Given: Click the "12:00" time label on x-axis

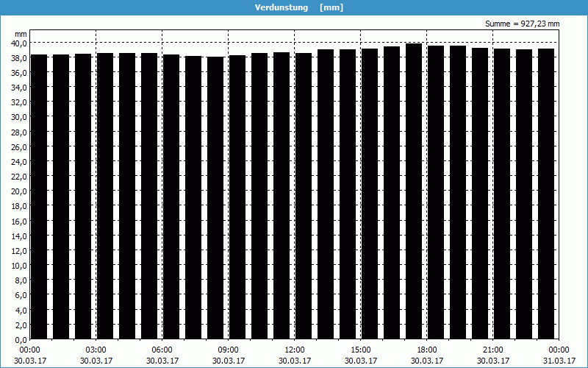Looking at the screenshot, I should click(295, 350).
